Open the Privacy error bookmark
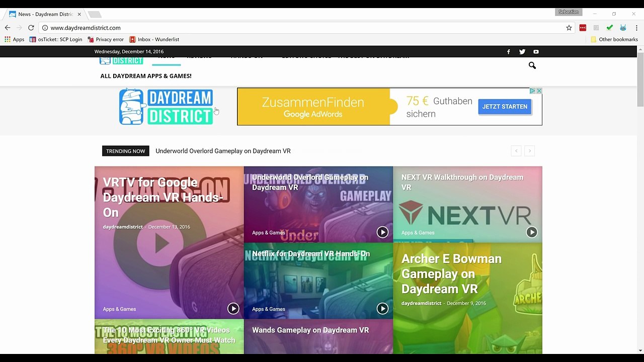This screenshot has width=644, height=362. [x=106, y=39]
